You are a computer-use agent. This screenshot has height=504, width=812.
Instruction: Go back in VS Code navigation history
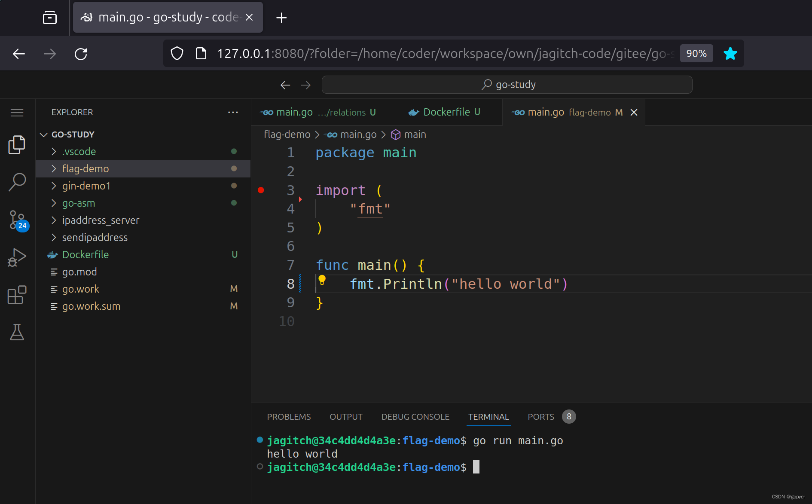(285, 85)
